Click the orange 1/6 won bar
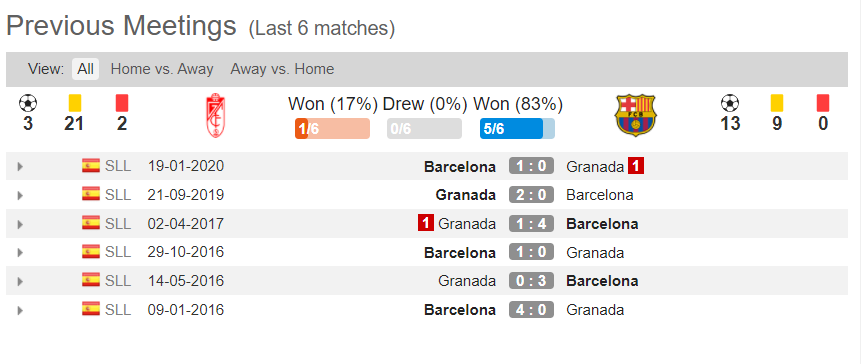The image size is (861, 364). coord(332,128)
